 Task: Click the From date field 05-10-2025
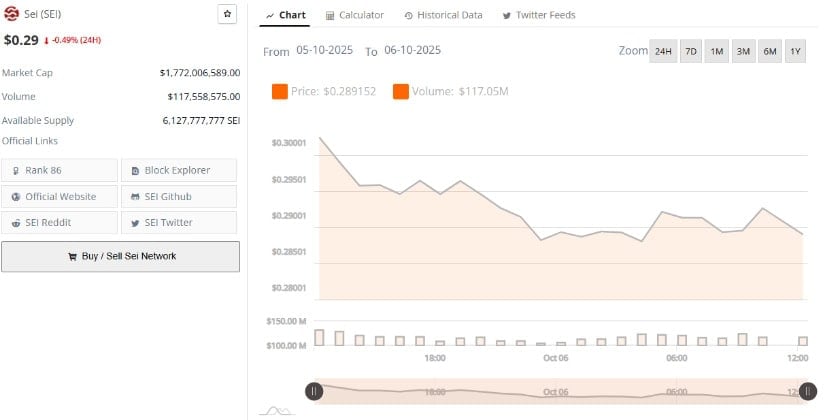[x=324, y=50]
